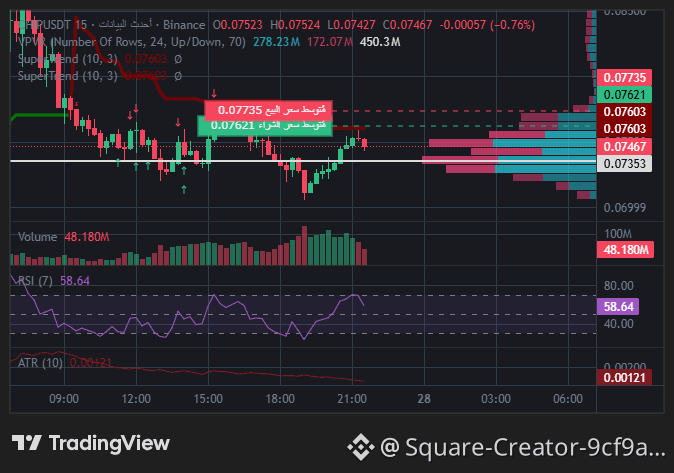Click the 100M volume scale label
The image size is (674, 473).
(618, 234)
